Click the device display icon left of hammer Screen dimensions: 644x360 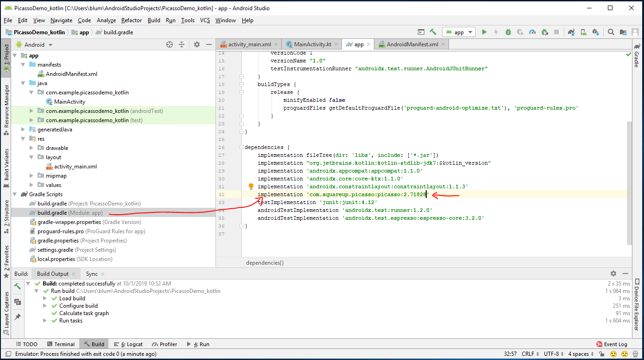click(421, 32)
